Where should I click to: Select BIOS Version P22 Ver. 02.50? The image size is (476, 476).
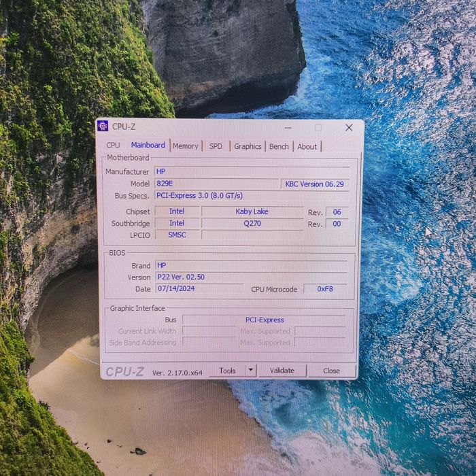tap(252, 277)
